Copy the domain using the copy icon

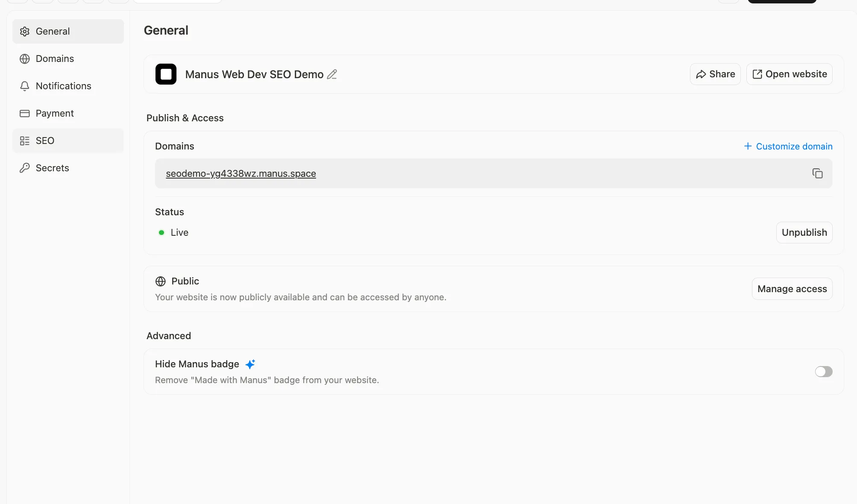(x=818, y=173)
